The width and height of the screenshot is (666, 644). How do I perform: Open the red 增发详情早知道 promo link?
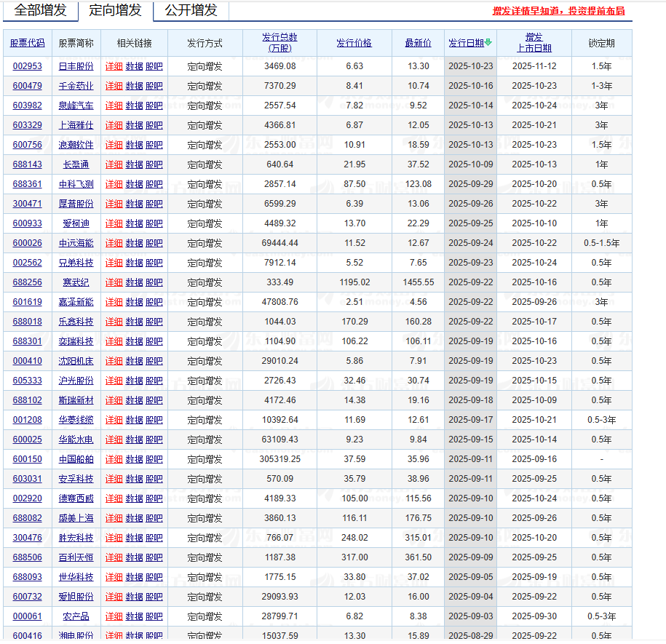tap(558, 11)
